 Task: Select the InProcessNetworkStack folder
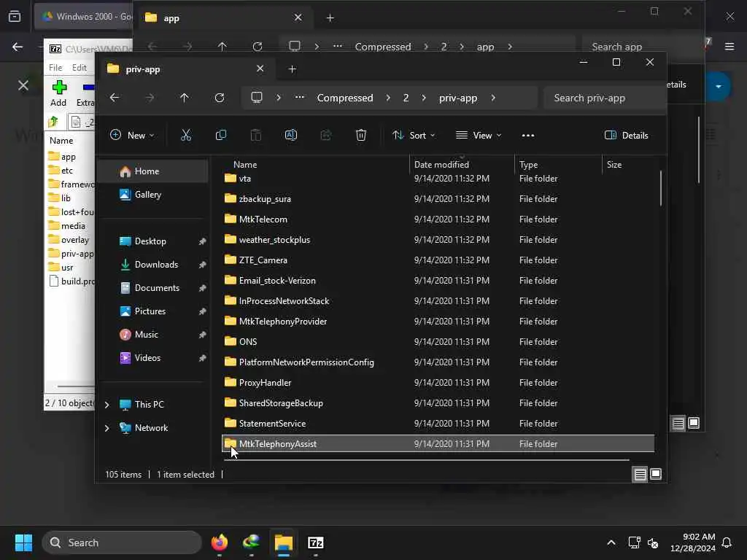438,301
